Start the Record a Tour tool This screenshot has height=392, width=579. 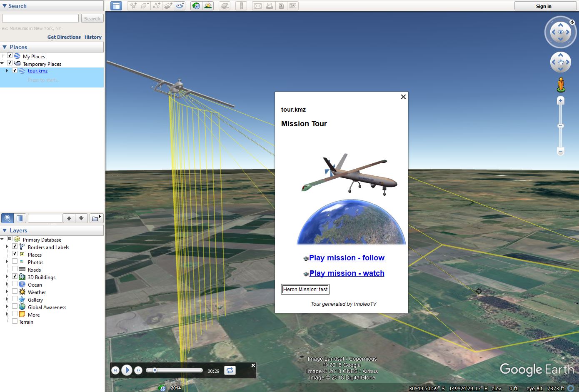pos(180,6)
